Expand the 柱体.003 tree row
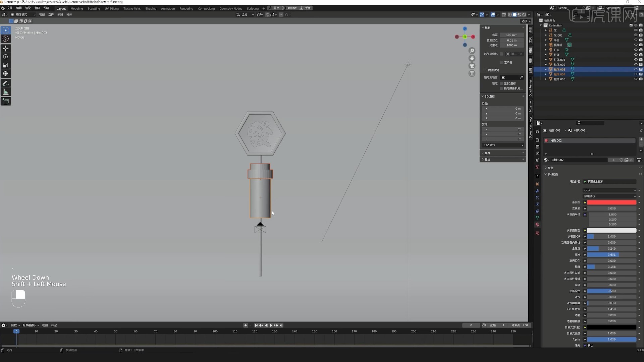Screen dimensions: 644x362 click(x=546, y=69)
